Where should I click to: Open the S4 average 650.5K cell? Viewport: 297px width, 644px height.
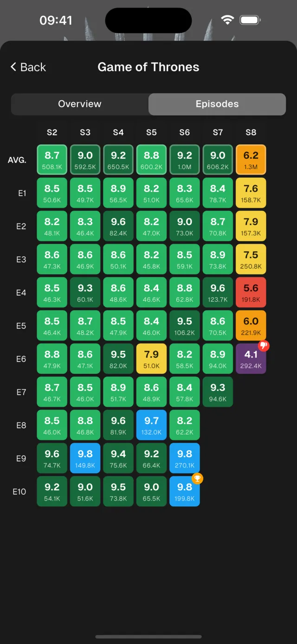pyautogui.click(x=118, y=160)
